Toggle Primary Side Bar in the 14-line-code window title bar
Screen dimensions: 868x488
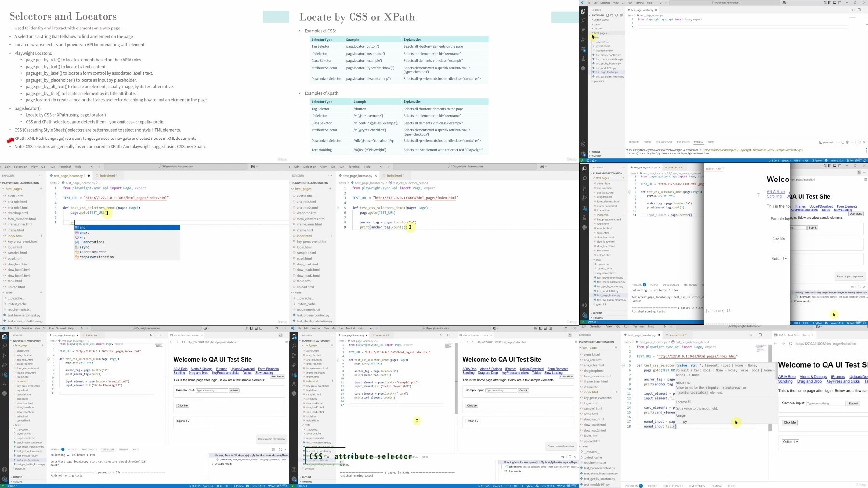tap(251, 328)
